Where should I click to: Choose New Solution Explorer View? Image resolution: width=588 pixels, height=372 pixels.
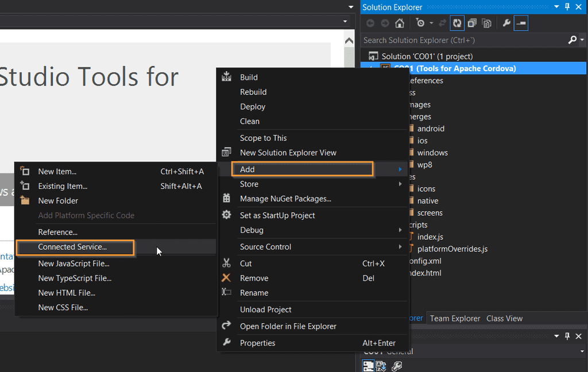click(312, 153)
